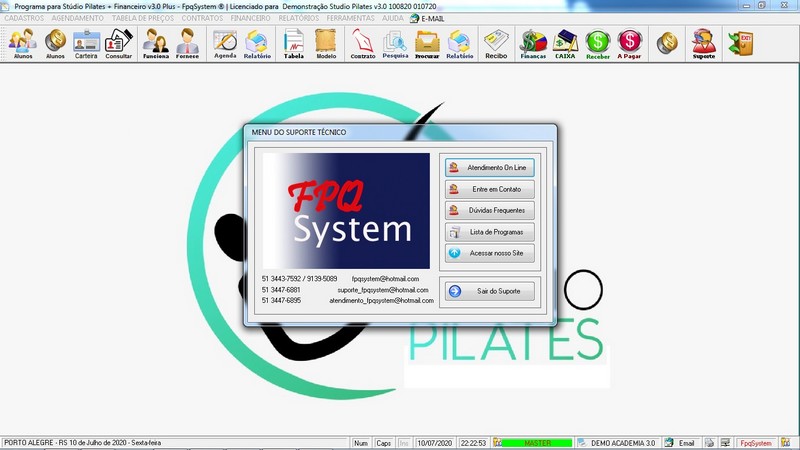This screenshot has width=800, height=450.
Task: Open the CADASTROS menu
Action: click(x=24, y=18)
